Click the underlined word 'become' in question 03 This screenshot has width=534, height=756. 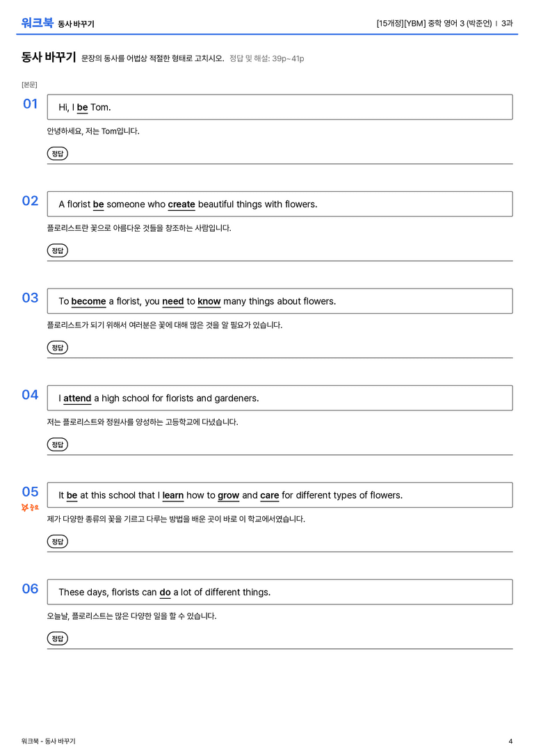pyautogui.click(x=89, y=301)
